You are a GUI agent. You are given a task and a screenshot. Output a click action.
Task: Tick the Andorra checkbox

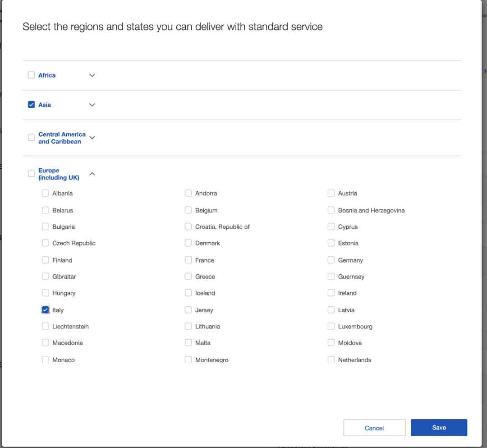pyautogui.click(x=188, y=193)
